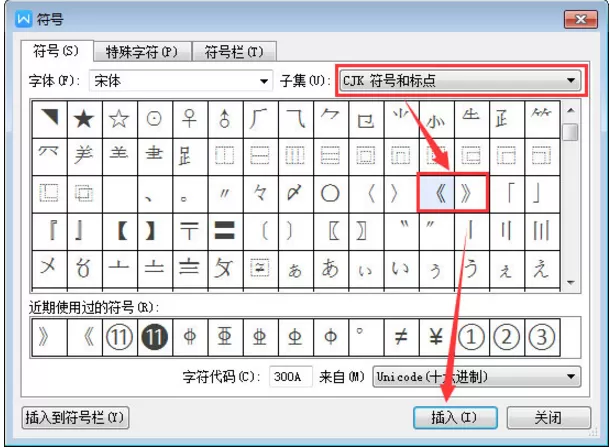Click the 关闭 close button
This screenshot has height=448, width=610.
pyautogui.click(x=549, y=418)
